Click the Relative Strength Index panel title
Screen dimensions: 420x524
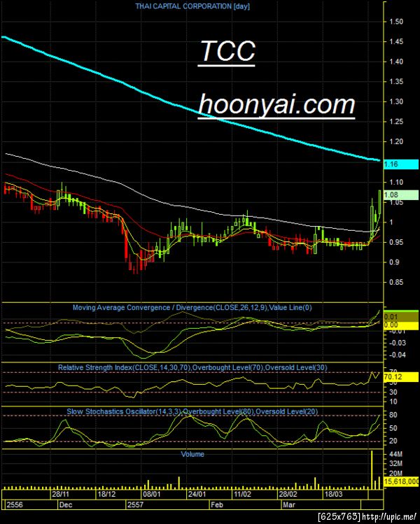point(192,367)
